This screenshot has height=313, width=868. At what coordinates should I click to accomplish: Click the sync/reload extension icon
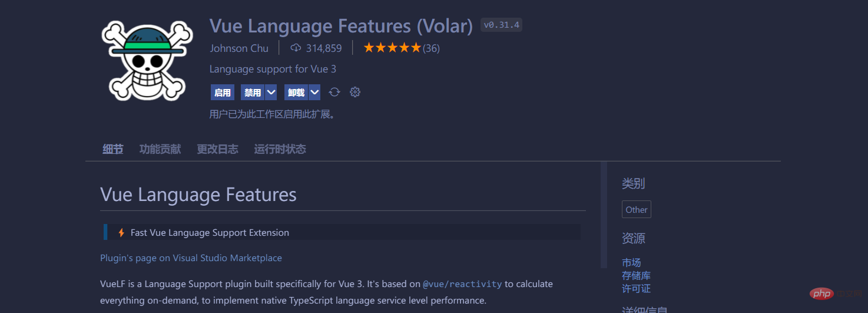coord(334,92)
